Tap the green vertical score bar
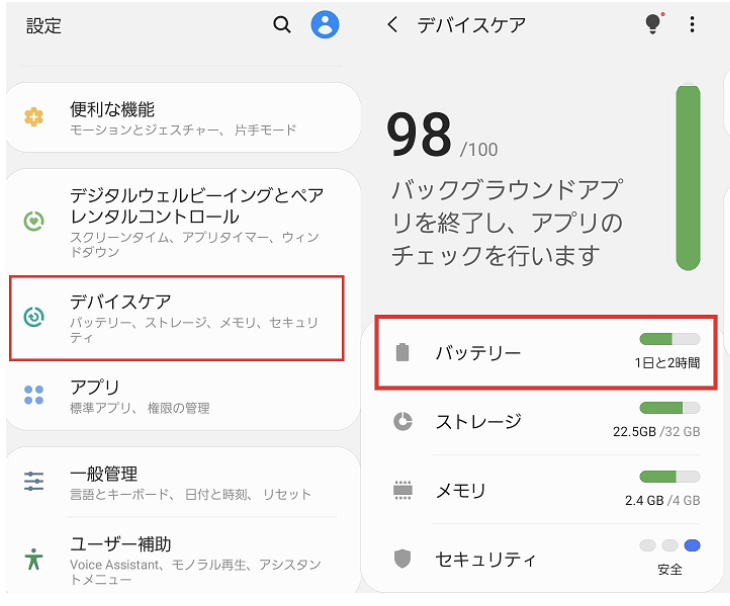Image resolution: width=730 pixels, height=606 pixels. (688, 177)
